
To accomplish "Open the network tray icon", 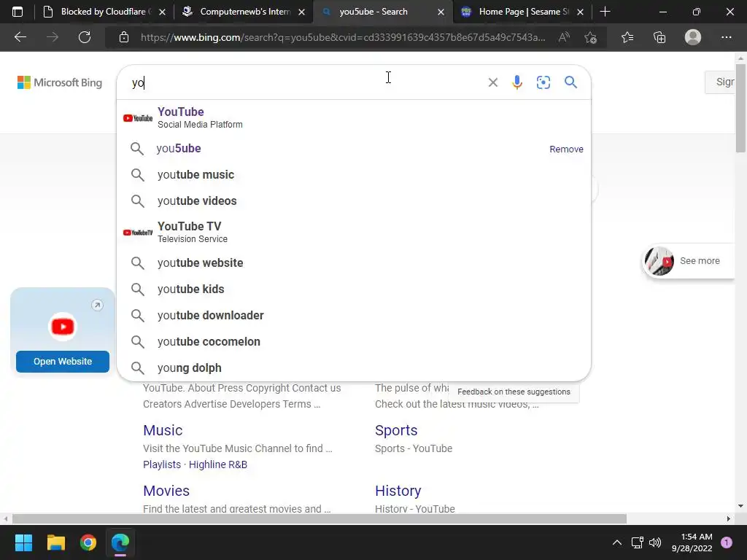I will coord(637,542).
